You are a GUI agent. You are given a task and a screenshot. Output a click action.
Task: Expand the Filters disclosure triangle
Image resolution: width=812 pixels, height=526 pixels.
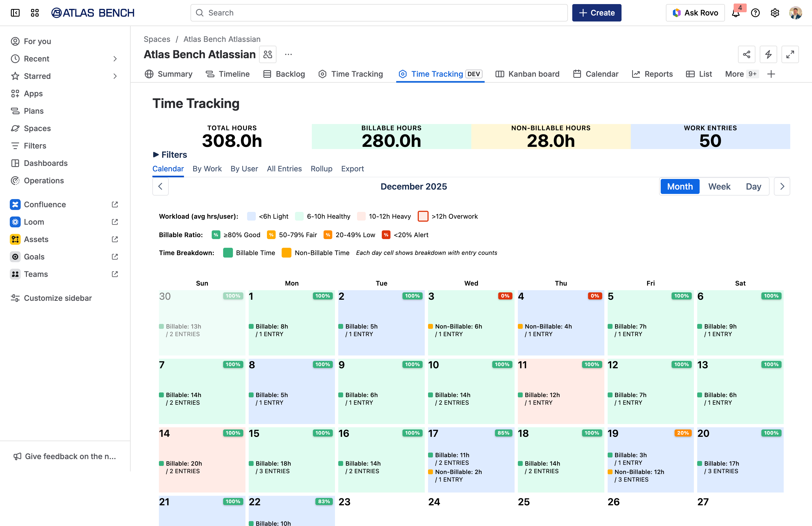tap(156, 155)
